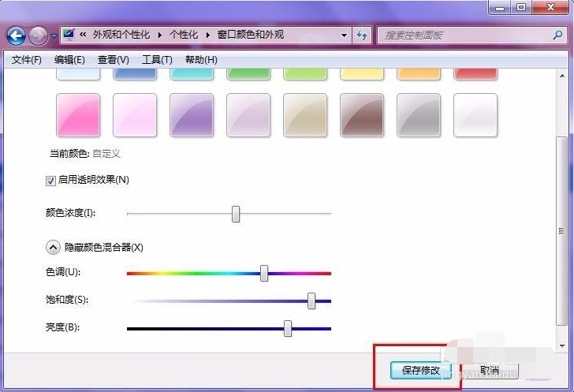Select the dark green swatch in top row
This screenshot has height=392, width=574.
tap(248, 74)
